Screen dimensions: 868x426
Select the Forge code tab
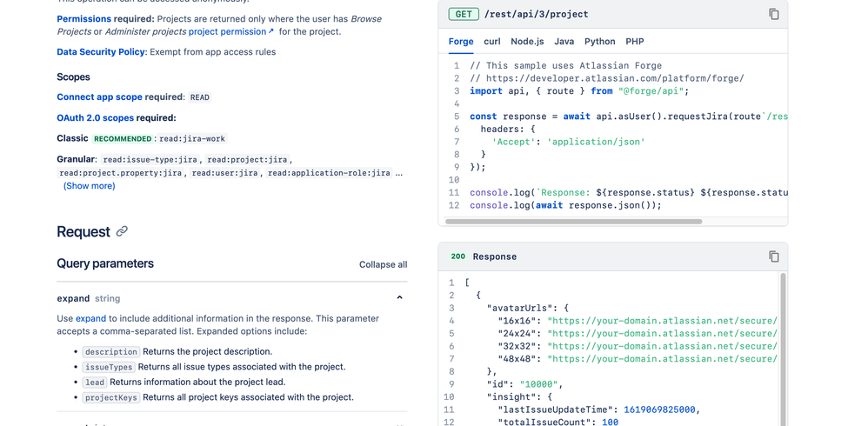point(461,42)
